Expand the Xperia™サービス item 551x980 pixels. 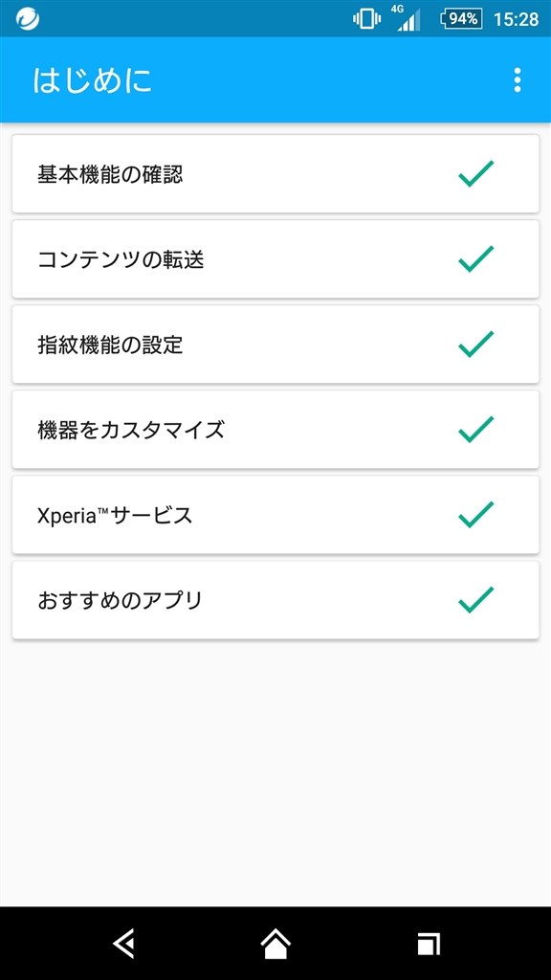(275, 515)
